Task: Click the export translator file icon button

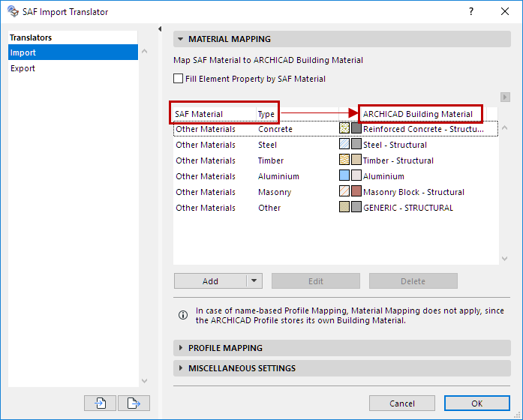Action: coord(134,403)
